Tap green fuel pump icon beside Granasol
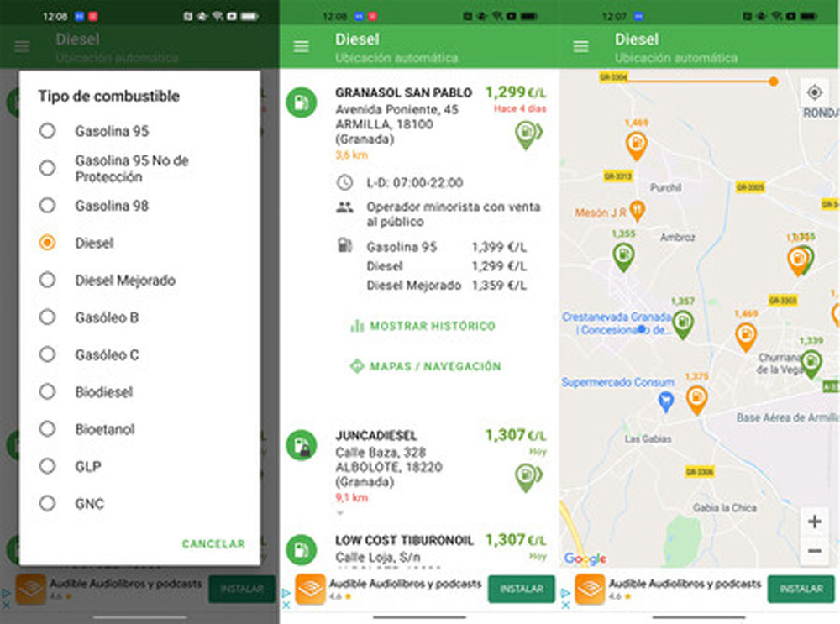The height and width of the screenshot is (624, 840). [302, 102]
